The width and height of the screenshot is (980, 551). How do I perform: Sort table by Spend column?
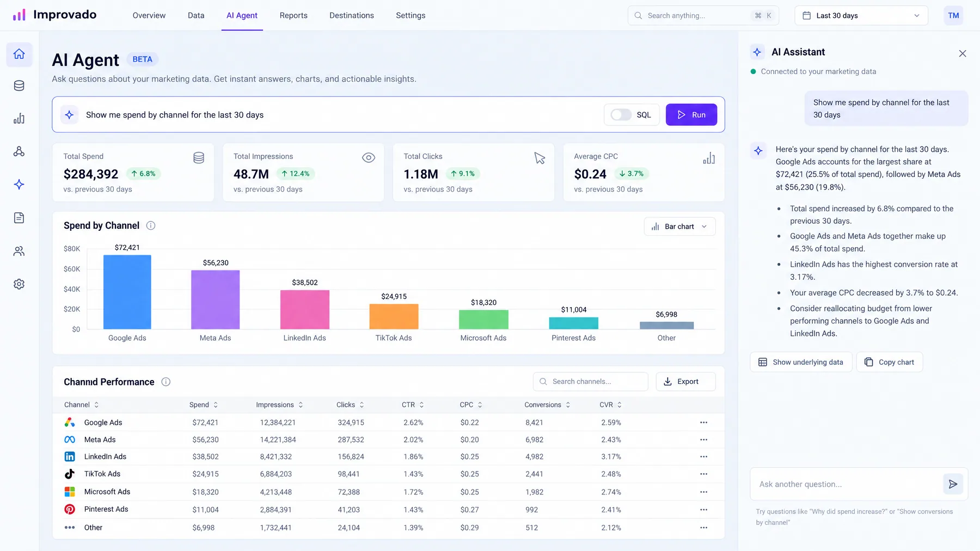pyautogui.click(x=204, y=405)
